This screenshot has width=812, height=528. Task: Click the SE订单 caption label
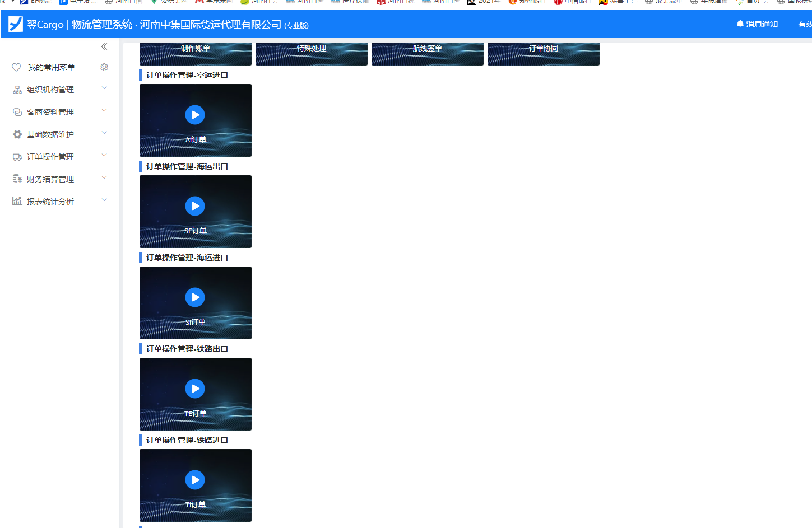point(196,231)
